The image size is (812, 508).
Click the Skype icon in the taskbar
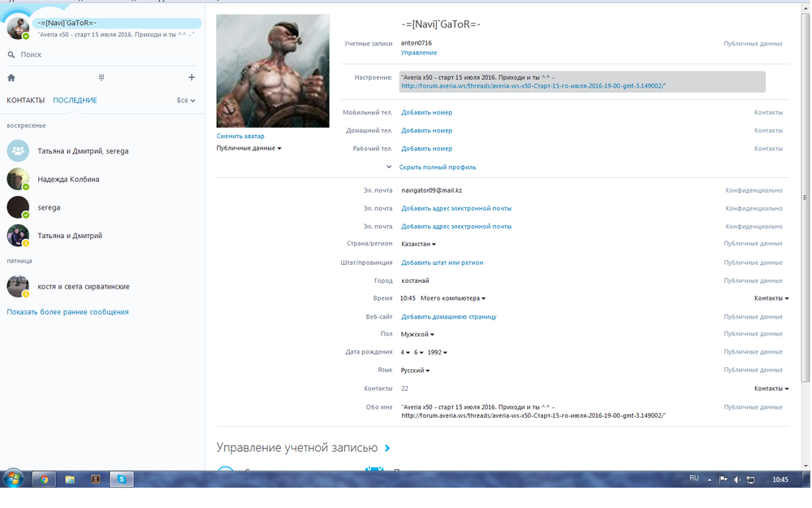[121, 480]
